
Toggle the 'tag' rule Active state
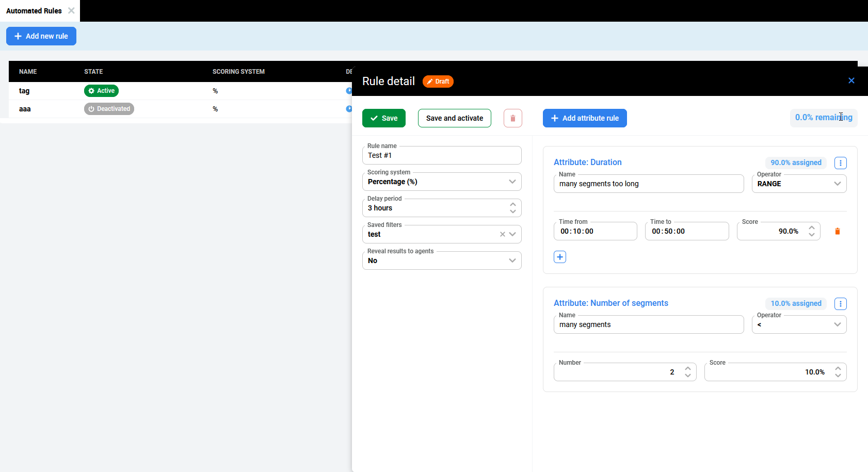click(x=101, y=91)
